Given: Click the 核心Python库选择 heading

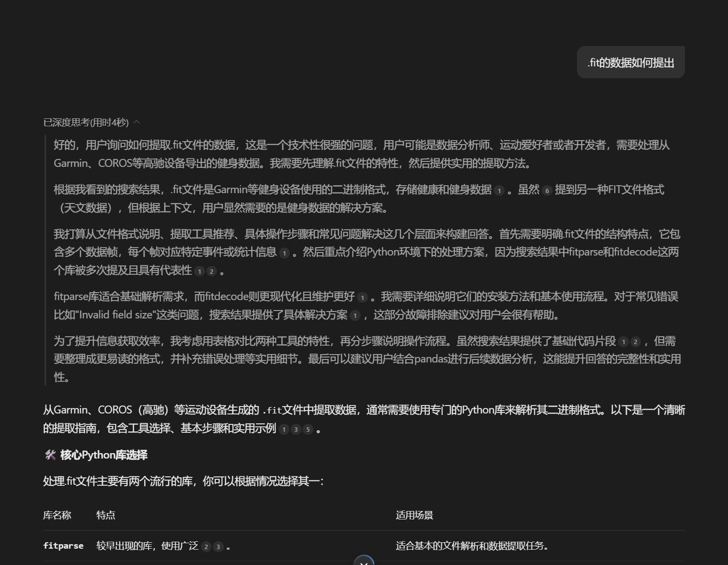Looking at the screenshot, I should [104, 455].
